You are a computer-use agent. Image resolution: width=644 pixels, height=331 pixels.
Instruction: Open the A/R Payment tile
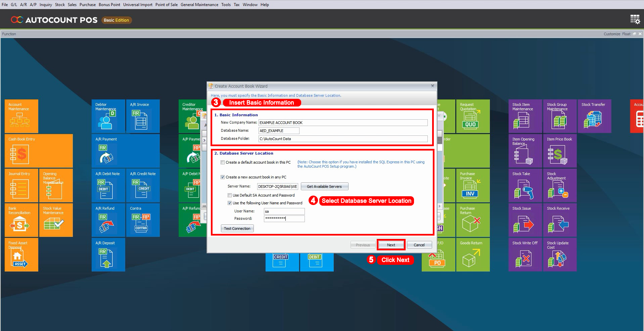click(x=126, y=151)
